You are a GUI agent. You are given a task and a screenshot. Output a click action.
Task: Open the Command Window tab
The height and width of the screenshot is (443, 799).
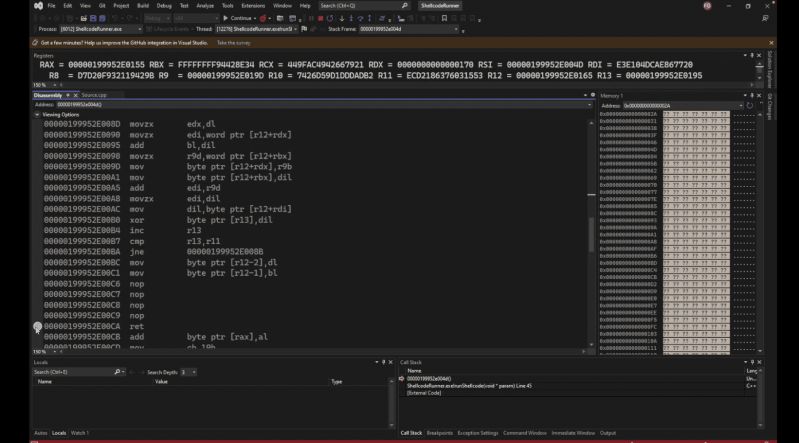(x=524, y=433)
